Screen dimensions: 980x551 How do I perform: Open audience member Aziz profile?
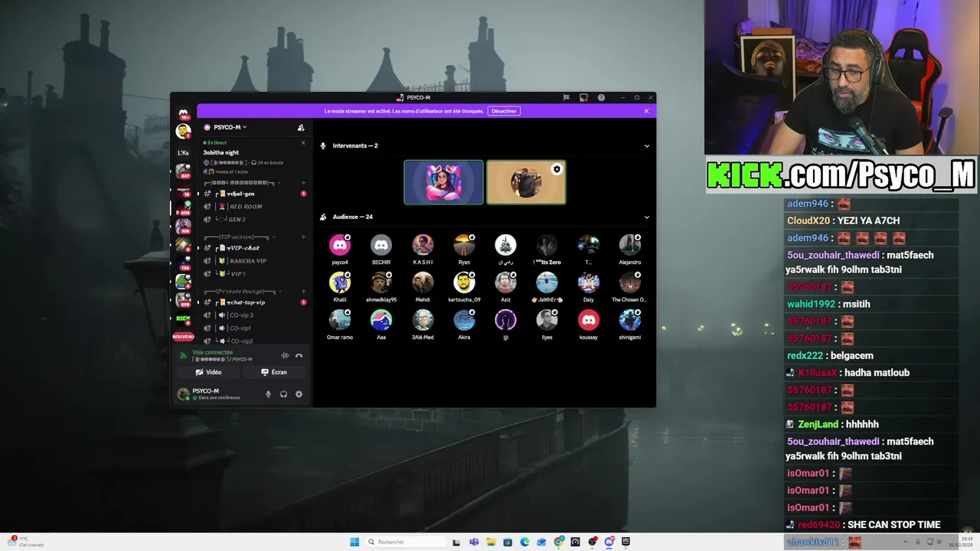[x=505, y=287]
